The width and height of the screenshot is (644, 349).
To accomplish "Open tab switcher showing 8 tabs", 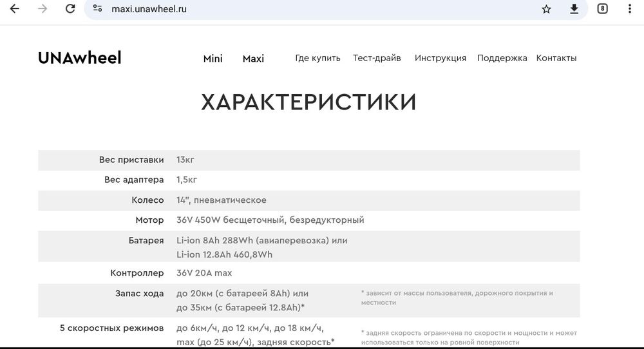I will point(602,8).
